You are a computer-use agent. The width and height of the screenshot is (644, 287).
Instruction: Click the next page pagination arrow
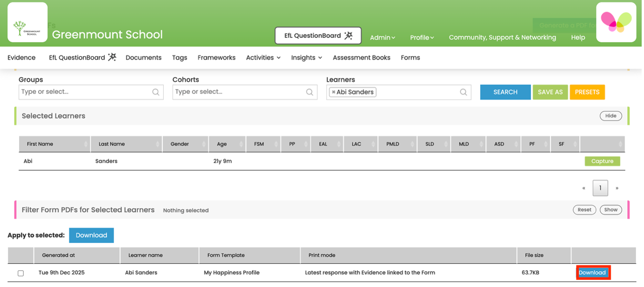[617, 187]
